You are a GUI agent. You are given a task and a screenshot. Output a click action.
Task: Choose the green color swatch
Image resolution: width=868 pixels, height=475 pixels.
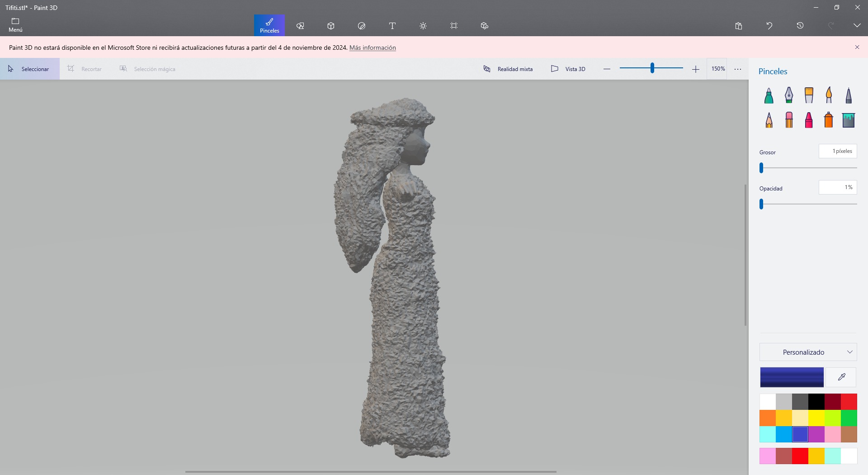pos(849,418)
